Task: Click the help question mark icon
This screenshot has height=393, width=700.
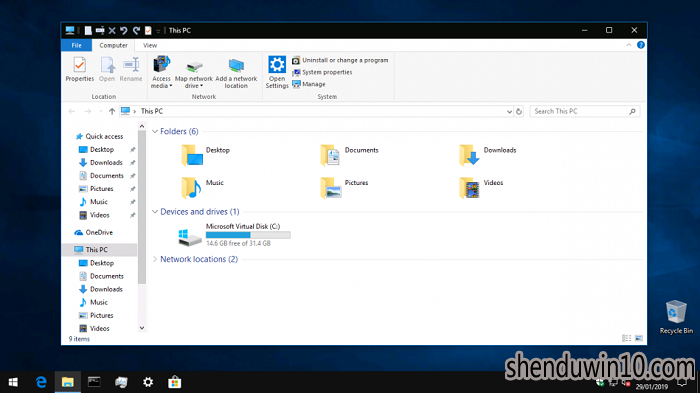Action: click(x=641, y=45)
